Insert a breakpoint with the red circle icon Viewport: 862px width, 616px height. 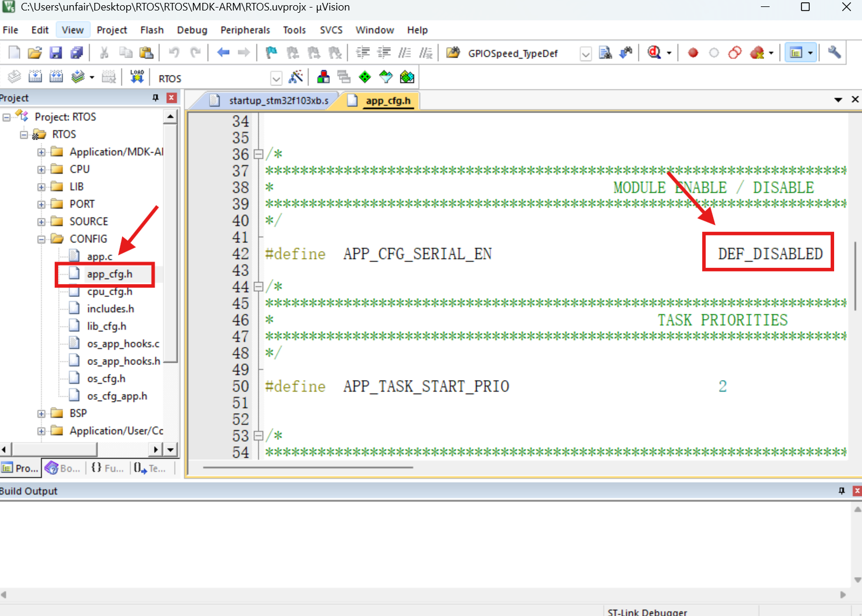pyautogui.click(x=693, y=53)
